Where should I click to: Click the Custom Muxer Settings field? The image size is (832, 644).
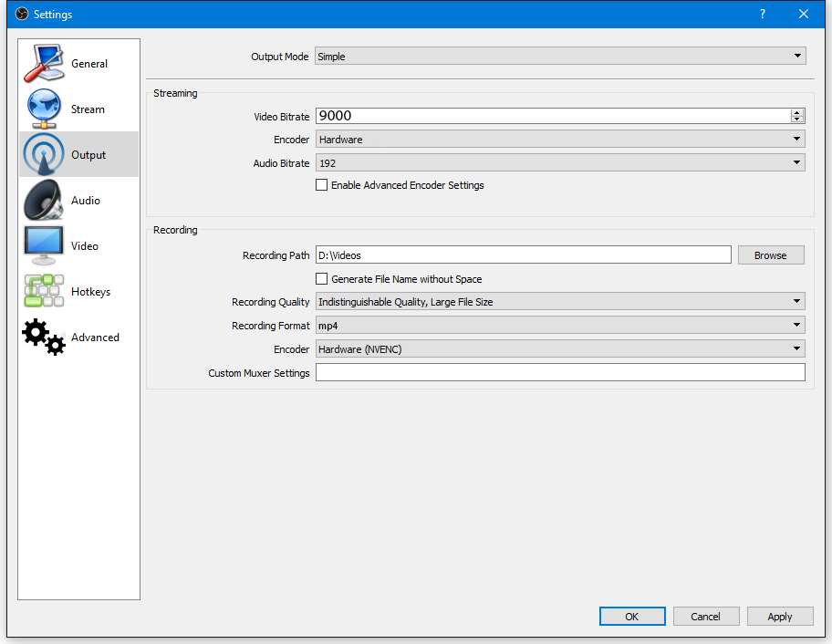point(560,372)
